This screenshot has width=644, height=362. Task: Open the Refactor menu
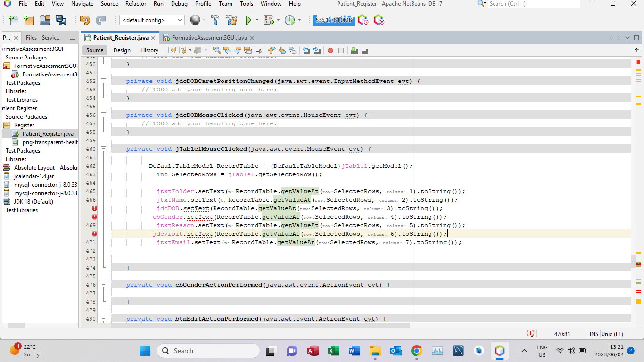pos(135,4)
